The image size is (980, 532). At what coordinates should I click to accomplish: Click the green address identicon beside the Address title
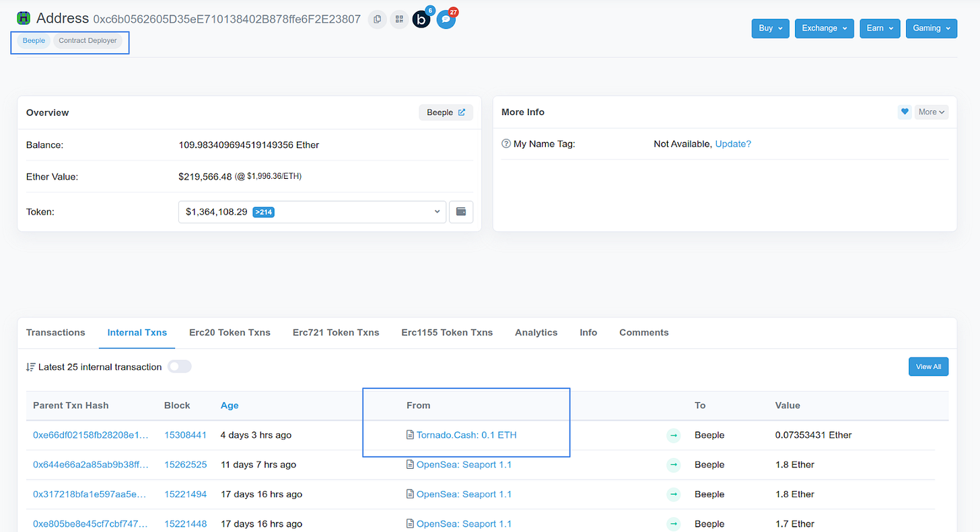coord(24,18)
